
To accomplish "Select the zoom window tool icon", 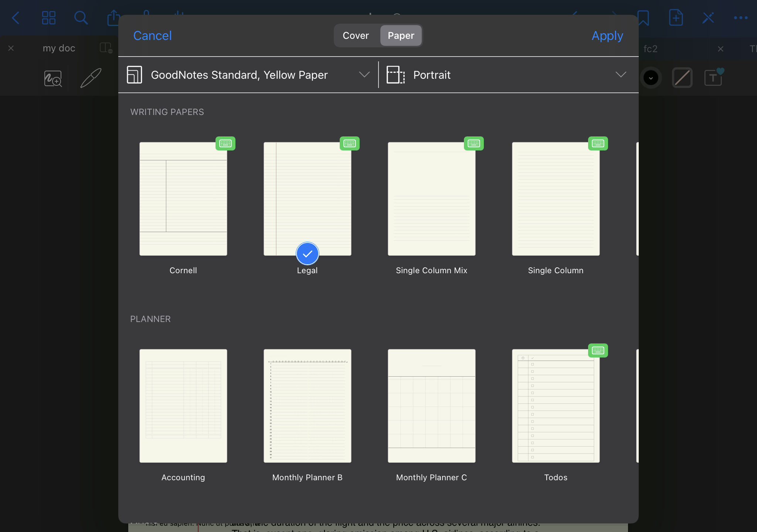I will (x=53, y=79).
